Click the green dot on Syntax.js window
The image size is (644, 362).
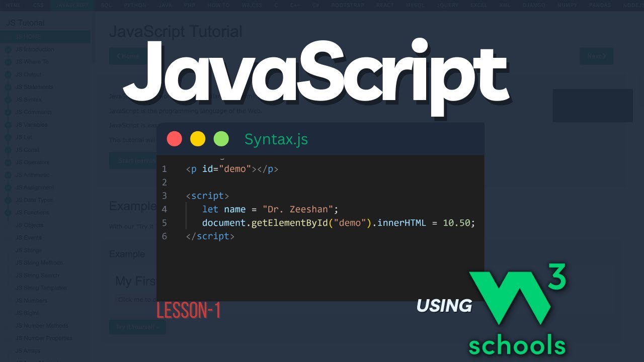[221, 139]
